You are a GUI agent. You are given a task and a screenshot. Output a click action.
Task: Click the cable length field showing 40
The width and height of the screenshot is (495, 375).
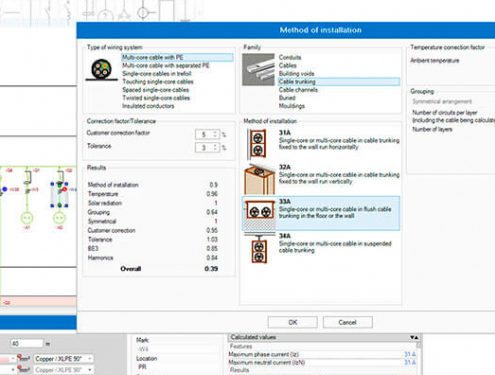[x=27, y=343]
